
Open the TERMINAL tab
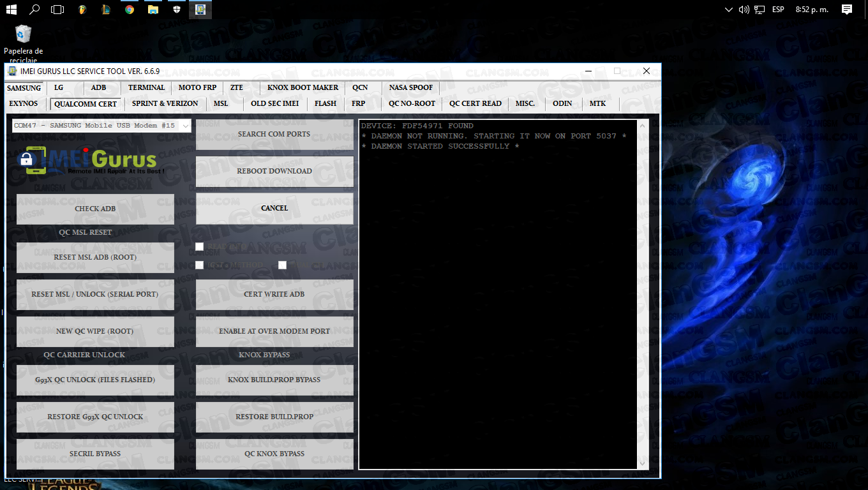[146, 87]
